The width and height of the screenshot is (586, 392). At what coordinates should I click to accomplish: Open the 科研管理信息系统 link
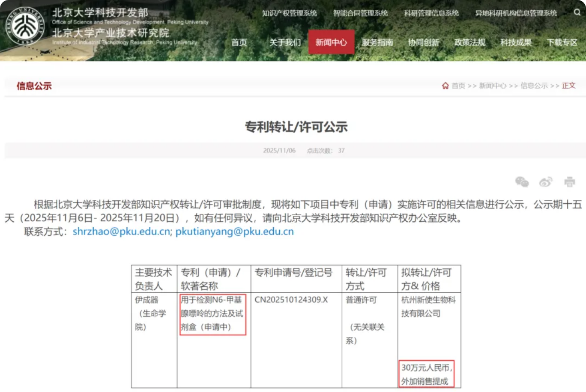pos(431,13)
